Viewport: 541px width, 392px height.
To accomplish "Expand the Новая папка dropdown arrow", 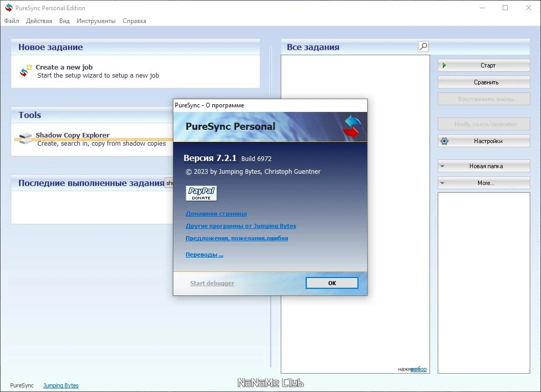I will click(x=442, y=166).
